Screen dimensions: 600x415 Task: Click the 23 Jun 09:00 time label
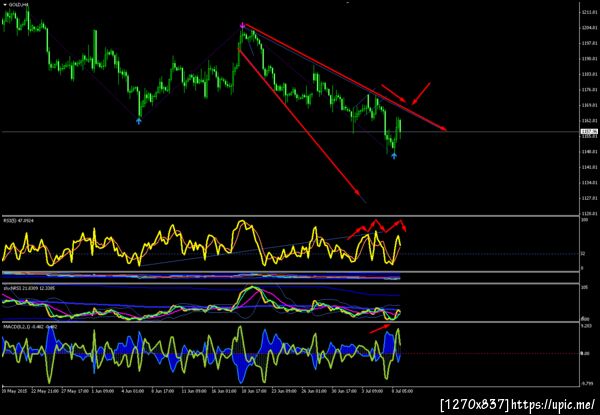[x=284, y=391]
